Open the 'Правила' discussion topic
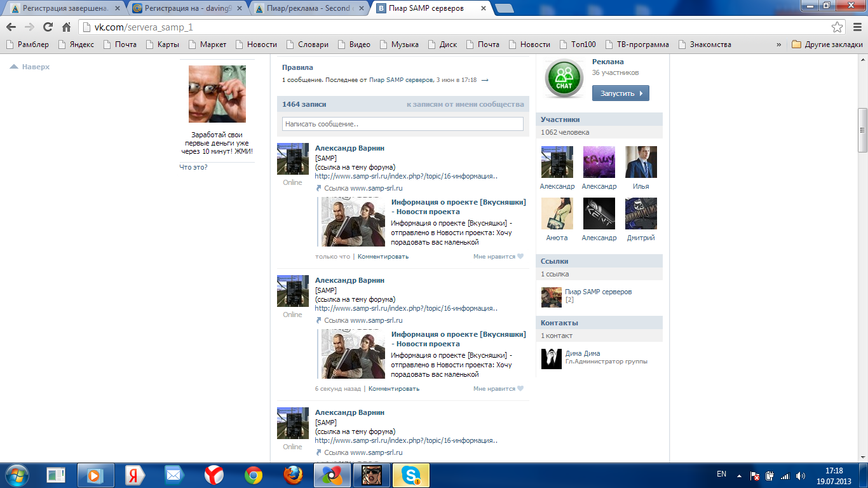Screen dimensions: 868x488 (297, 67)
